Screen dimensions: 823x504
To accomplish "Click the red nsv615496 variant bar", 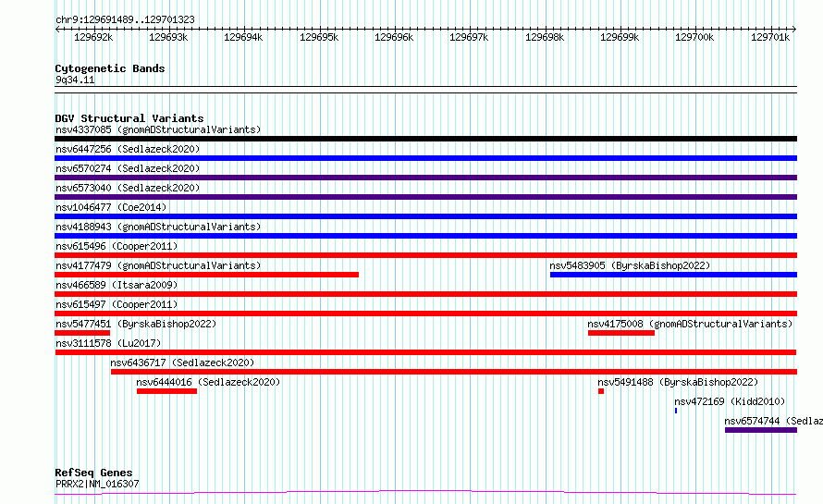I will click(425, 255).
